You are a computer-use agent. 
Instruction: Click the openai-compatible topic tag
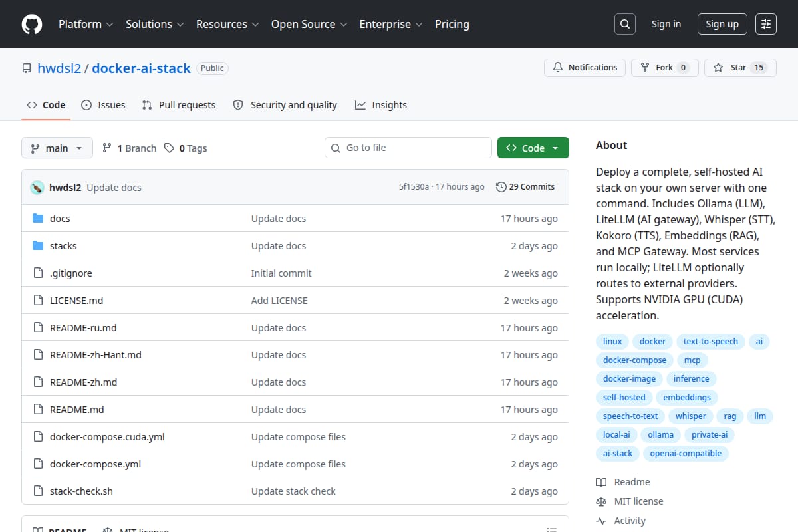(686, 454)
